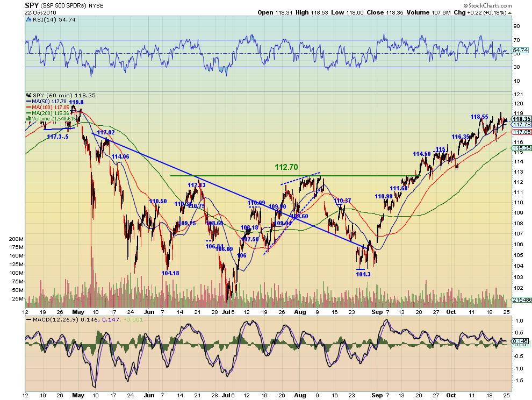Click the 117.3-.5 support annotation

pyautogui.click(x=57, y=137)
